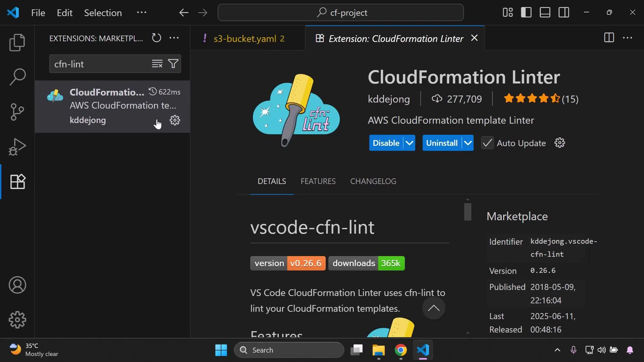
Task: Switch to the FEATURES tab
Action: point(318,181)
